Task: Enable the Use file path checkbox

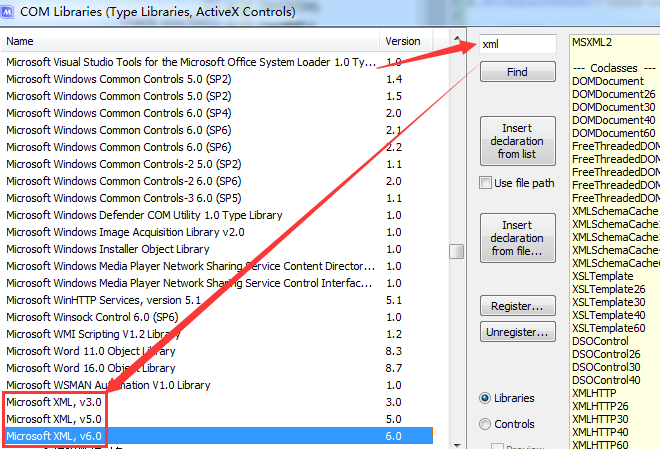Action: pos(485,183)
